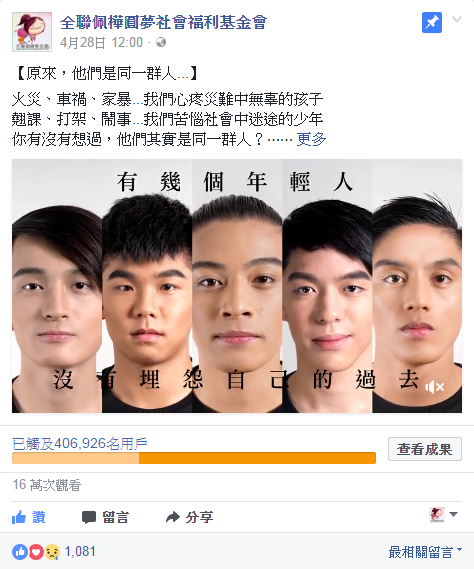Click the blue pinned post icon

(x=432, y=22)
